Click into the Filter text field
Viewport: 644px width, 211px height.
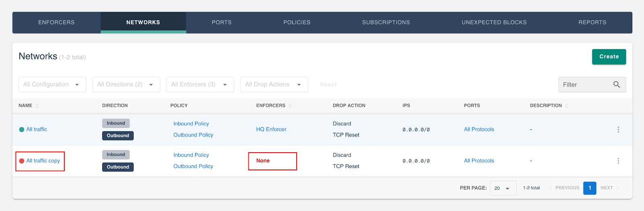point(586,85)
